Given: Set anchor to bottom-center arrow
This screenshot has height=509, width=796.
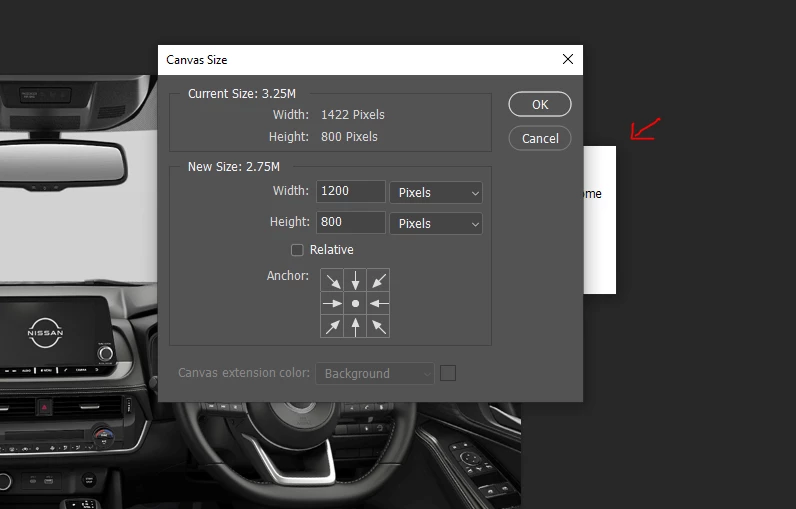Looking at the screenshot, I should coord(355,326).
